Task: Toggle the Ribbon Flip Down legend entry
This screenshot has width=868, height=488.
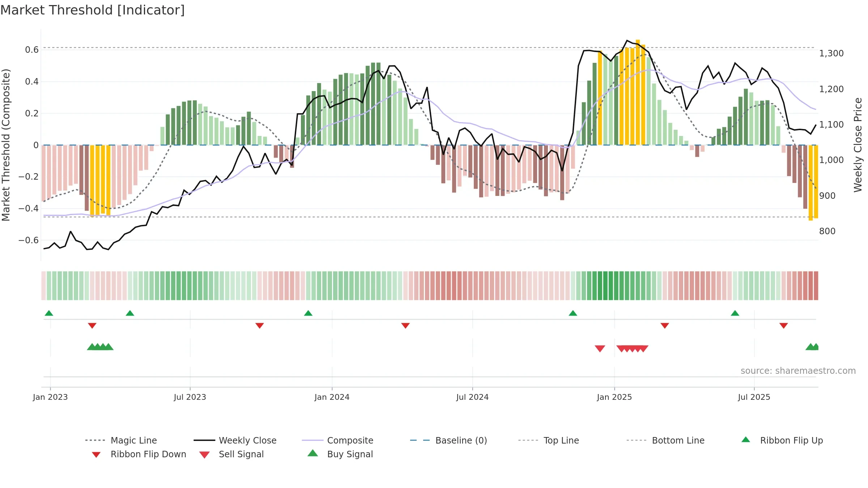Action: 139,454
